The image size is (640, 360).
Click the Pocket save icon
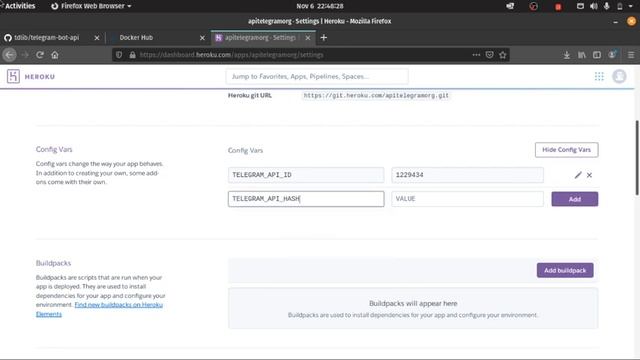[x=489, y=55]
